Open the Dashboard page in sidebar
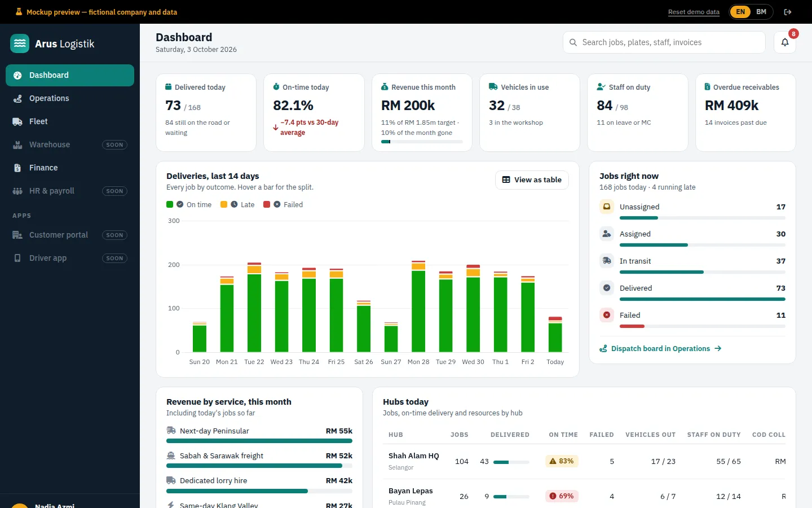This screenshot has width=812, height=508. (70, 75)
